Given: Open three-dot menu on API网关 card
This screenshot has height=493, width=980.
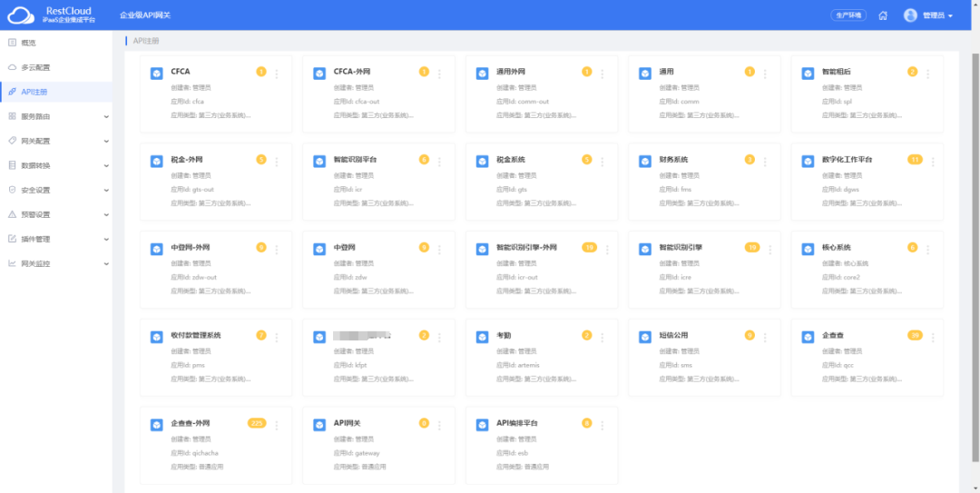Looking at the screenshot, I should 439,425.
